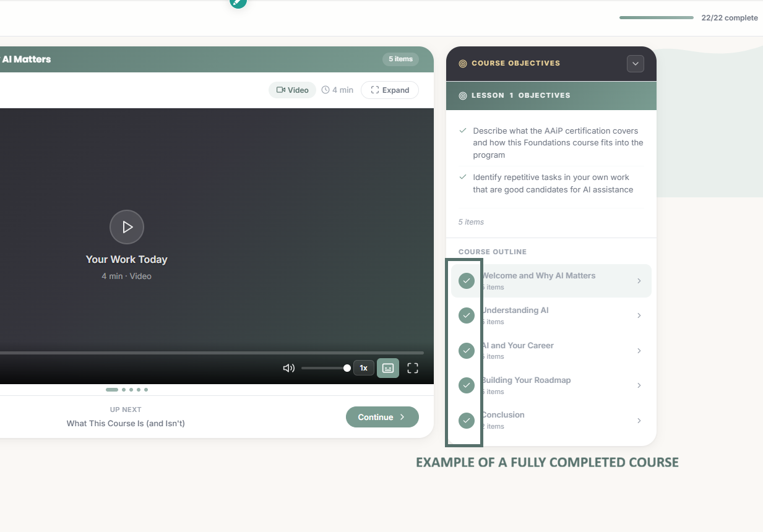Click checkmark beside Welcome and Why AI Matters
Screen dimensions: 763x532
pos(467,281)
